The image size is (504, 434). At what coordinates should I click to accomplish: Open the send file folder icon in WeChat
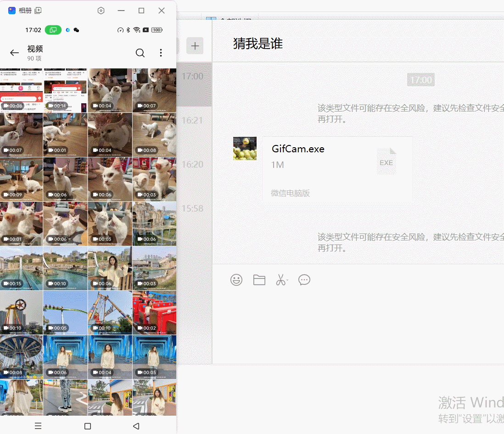(259, 280)
